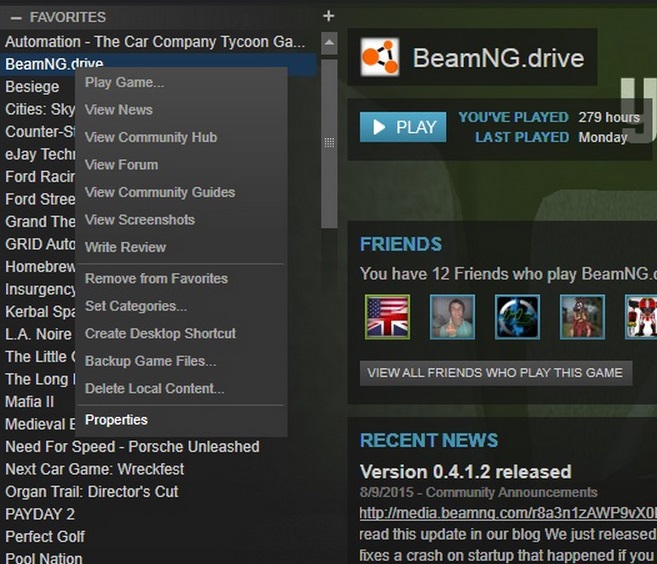The image size is (657, 564).
Task: Click the RECENT NEWS section heading
Action: click(429, 440)
